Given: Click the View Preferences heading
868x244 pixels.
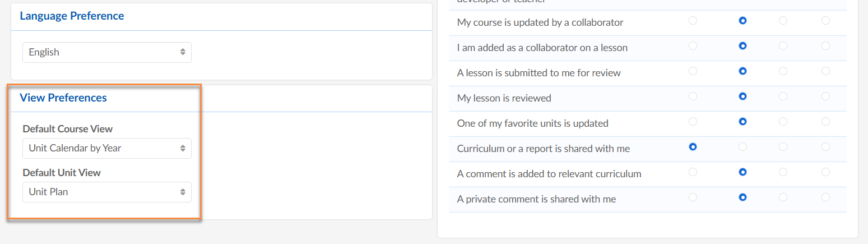Looking at the screenshot, I should [x=63, y=98].
